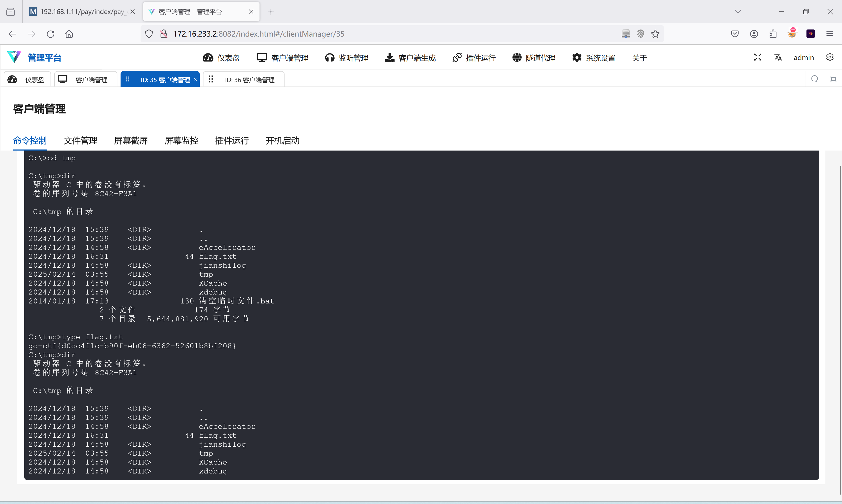Switch to 文件管理 tab
The width and height of the screenshot is (842, 504).
[x=80, y=141]
